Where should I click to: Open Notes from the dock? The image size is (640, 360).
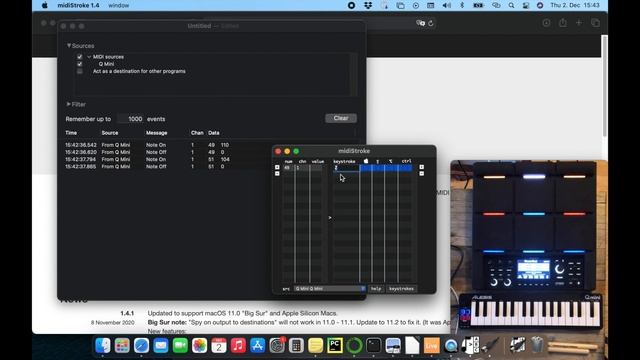point(316,346)
